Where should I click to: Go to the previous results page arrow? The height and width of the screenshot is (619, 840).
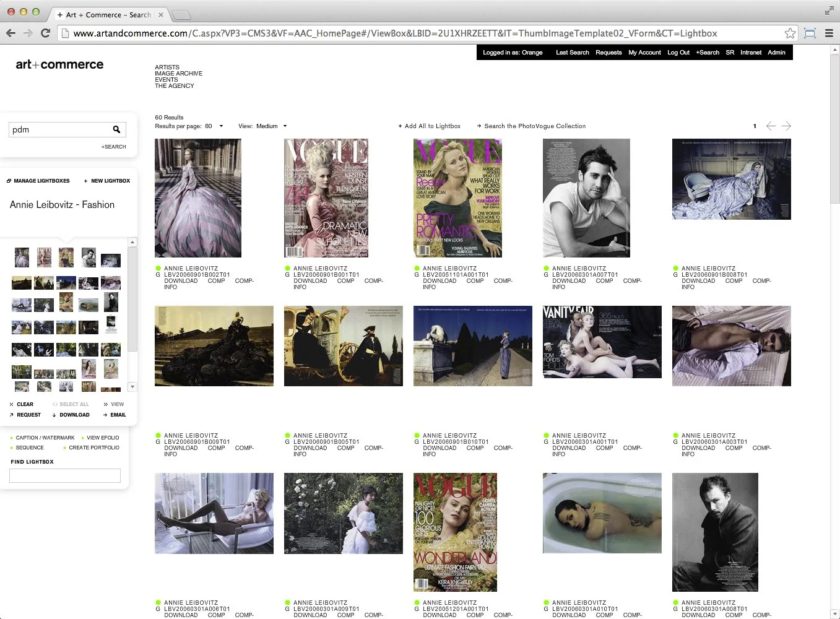tap(771, 126)
